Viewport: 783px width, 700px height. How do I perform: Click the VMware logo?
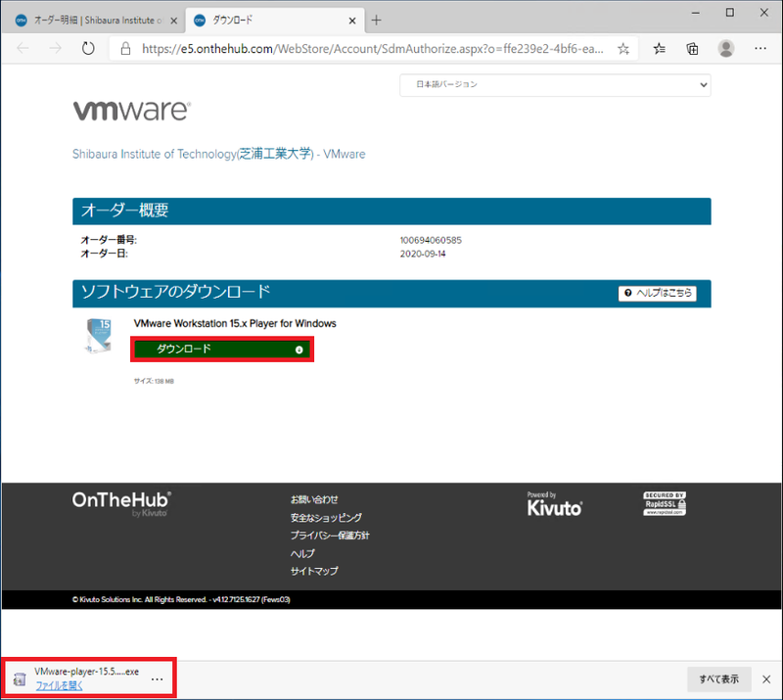[131, 111]
